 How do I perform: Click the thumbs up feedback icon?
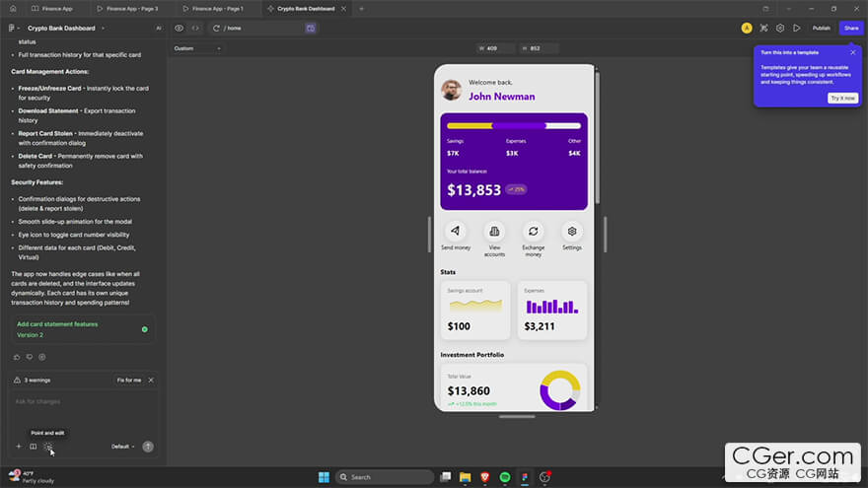pyautogui.click(x=17, y=357)
